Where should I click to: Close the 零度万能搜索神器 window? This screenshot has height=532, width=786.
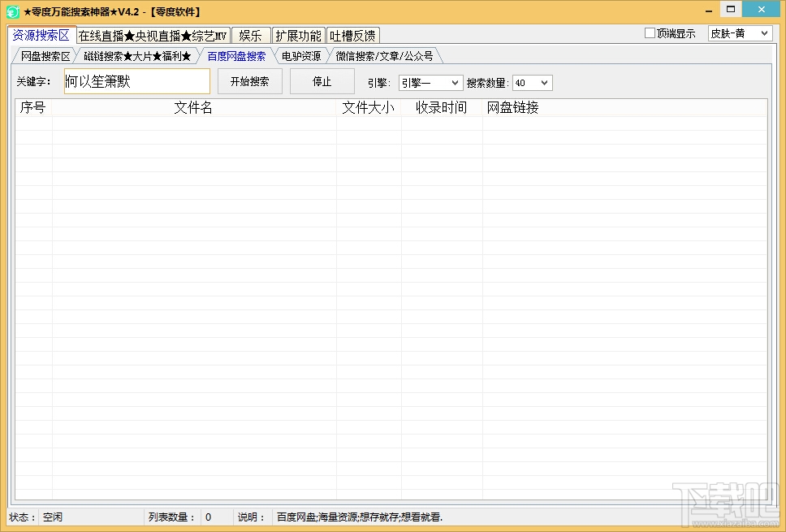761,10
